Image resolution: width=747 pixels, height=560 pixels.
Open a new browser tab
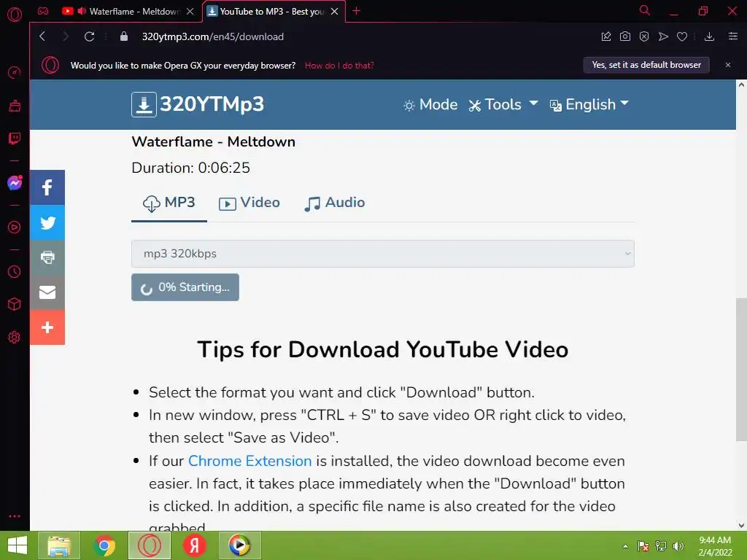tap(356, 11)
